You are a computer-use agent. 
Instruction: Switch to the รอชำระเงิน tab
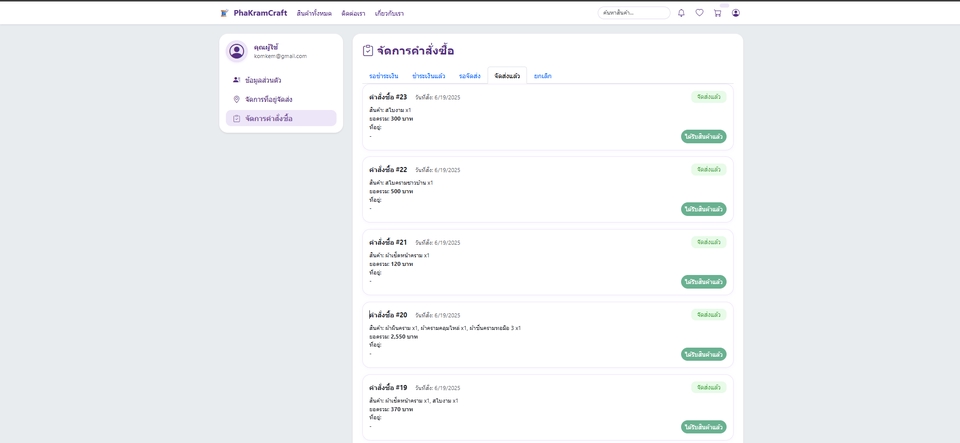(x=383, y=76)
